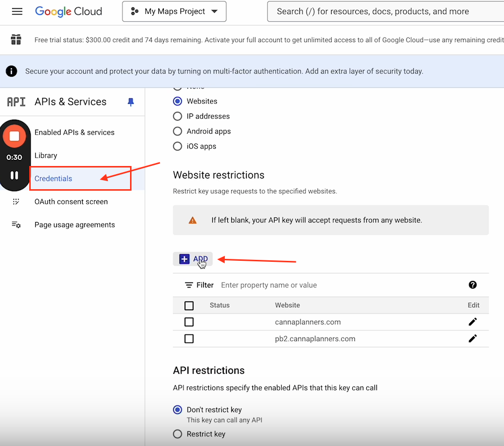This screenshot has height=446, width=504.
Task: Select Don't restrict key option
Action: tap(177, 410)
